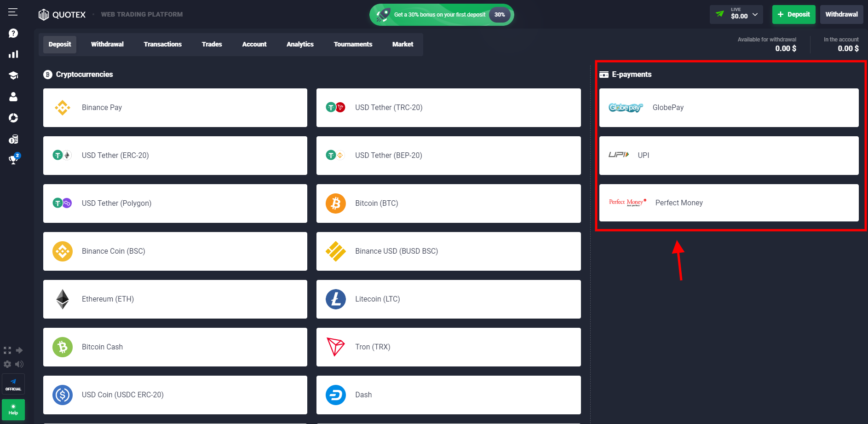Open the trading bar-chart icon in sidebar
Image resolution: width=868 pixels, height=424 pixels.
click(13, 54)
